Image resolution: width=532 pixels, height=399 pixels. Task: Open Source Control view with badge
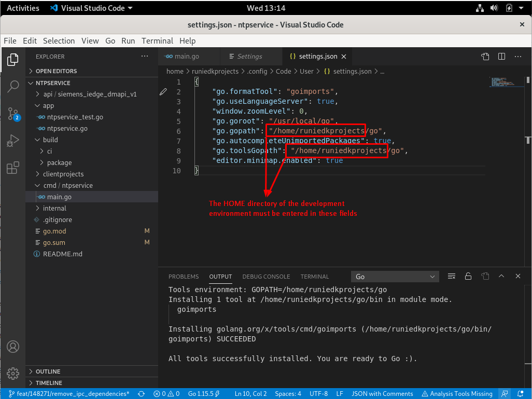coord(13,114)
